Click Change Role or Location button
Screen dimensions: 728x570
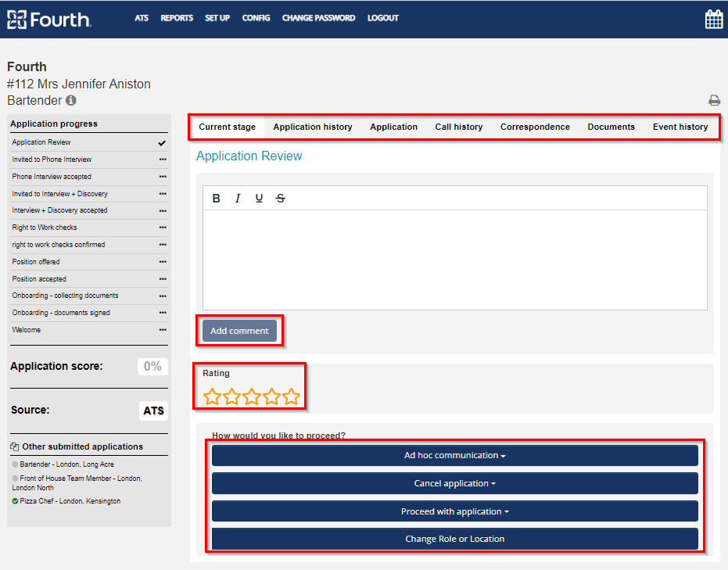(455, 539)
